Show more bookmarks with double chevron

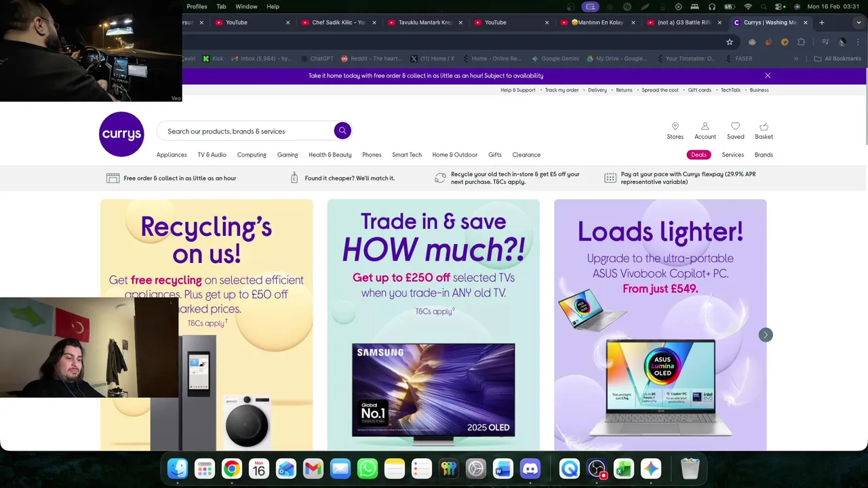tap(796, 59)
